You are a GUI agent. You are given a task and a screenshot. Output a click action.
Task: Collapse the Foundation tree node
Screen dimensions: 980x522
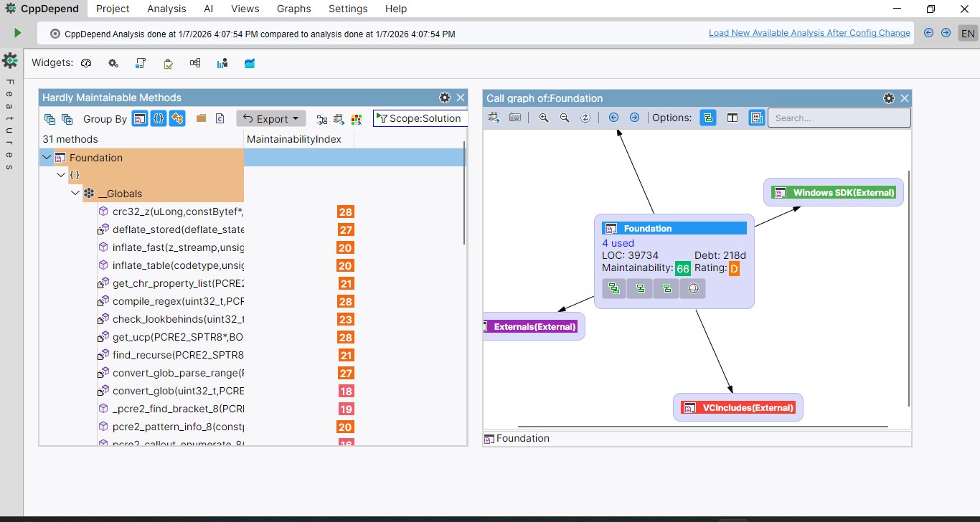[x=47, y=158]
